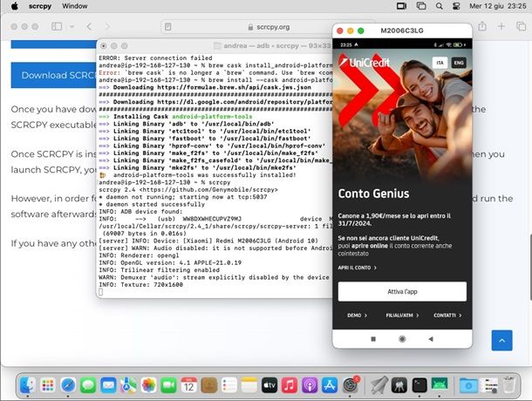Open Maps from the Dock
Image resolution: width=532 pixels, height=401 pixels.
(x=128, y=385)
